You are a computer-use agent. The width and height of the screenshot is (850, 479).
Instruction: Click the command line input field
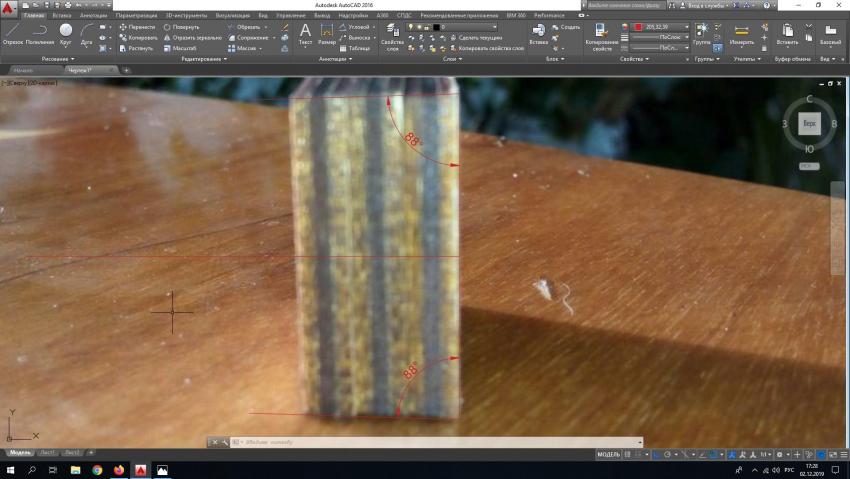point(430,442)
